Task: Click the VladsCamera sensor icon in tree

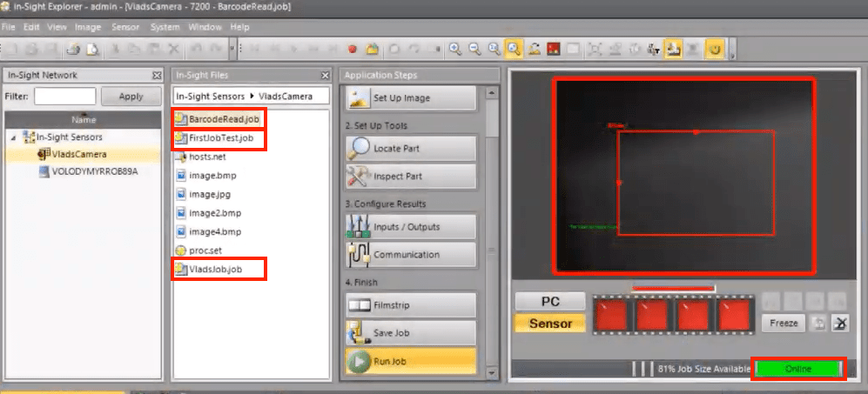Action: coord(44,155)
